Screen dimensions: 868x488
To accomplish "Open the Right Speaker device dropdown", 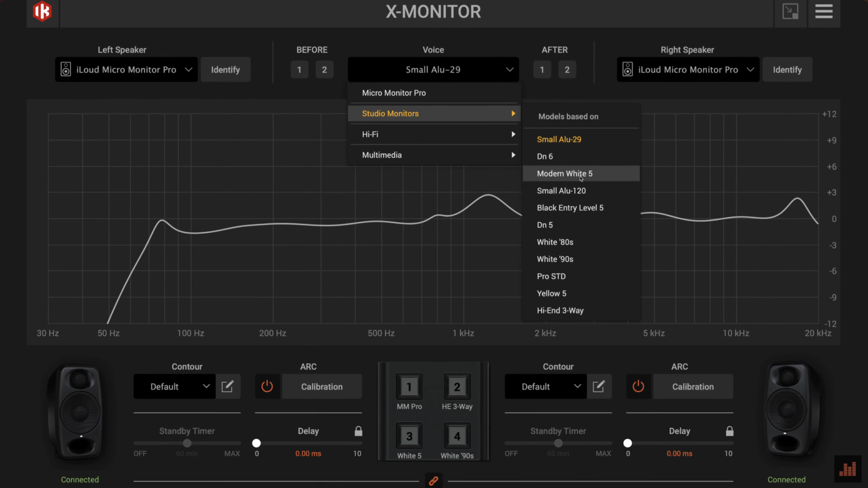I will pos(688,70).
